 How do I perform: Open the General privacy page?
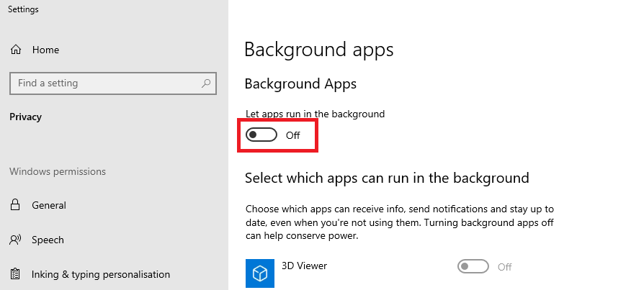49,206
